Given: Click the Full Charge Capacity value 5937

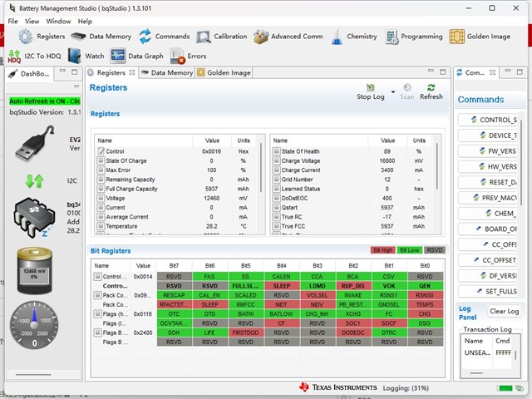Looking at the screenshot, I should [x=211, y=189].
